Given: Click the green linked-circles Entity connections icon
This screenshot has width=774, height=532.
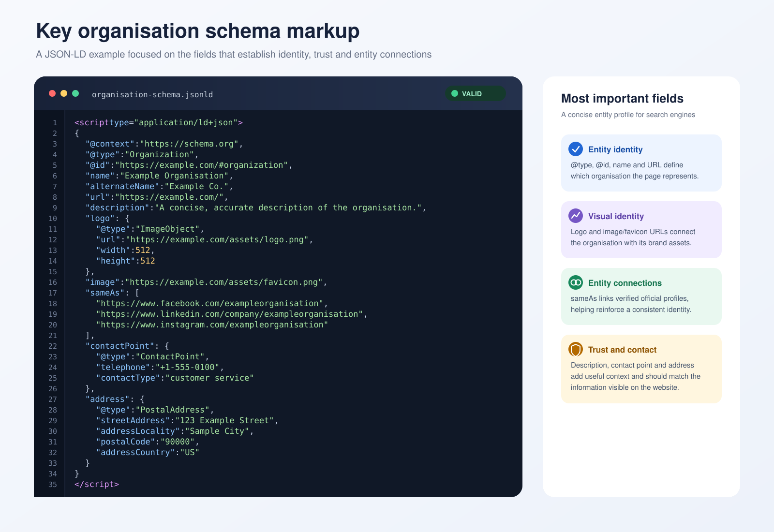Looking at the screenshot, I should tap(576, 282).
